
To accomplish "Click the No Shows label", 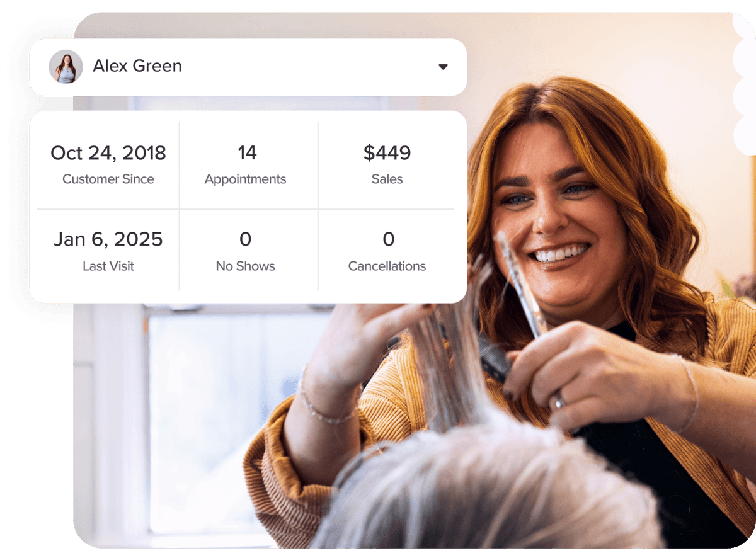I will (x=246, y=266).
